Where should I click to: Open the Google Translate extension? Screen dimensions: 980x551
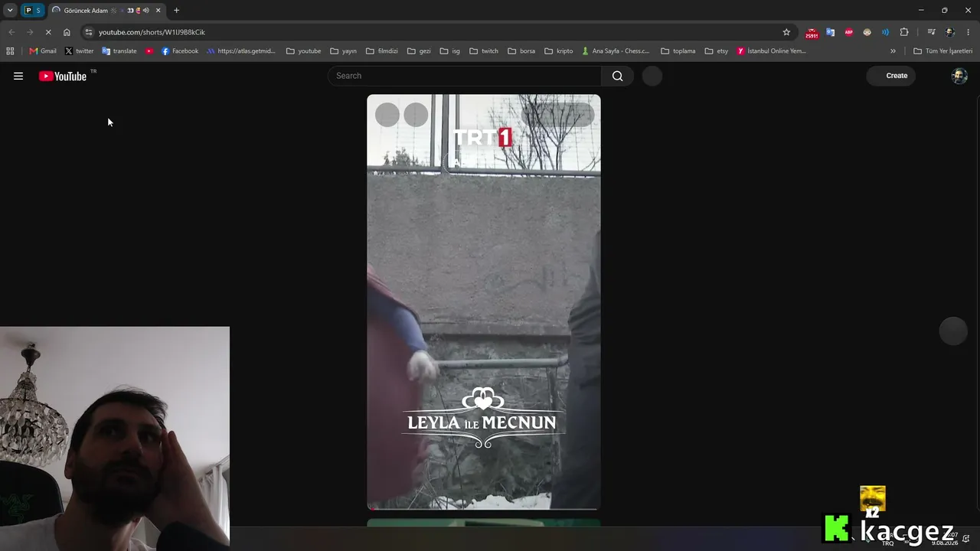coord(830,32)
